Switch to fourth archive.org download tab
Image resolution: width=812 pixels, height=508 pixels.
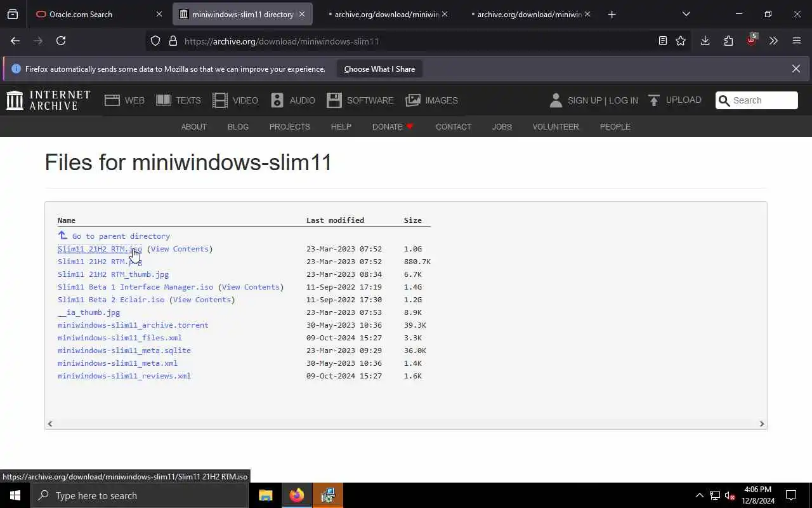click(x=529, y=14)
